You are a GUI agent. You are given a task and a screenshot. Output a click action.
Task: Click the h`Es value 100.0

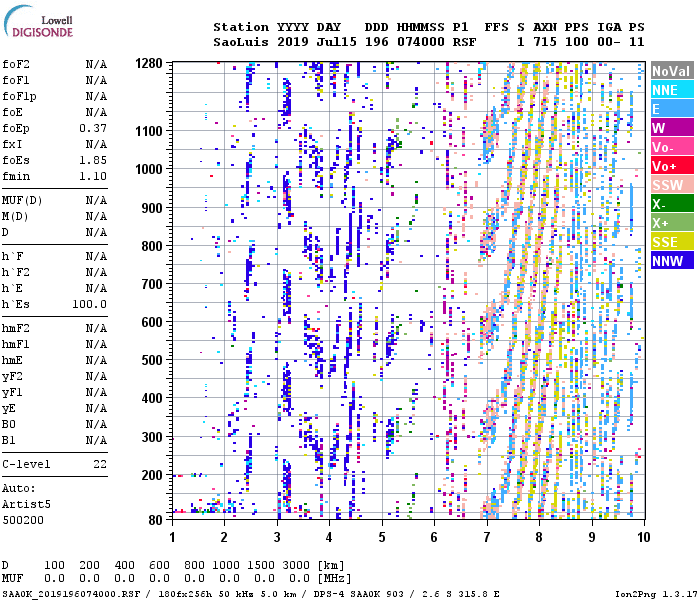89,304
